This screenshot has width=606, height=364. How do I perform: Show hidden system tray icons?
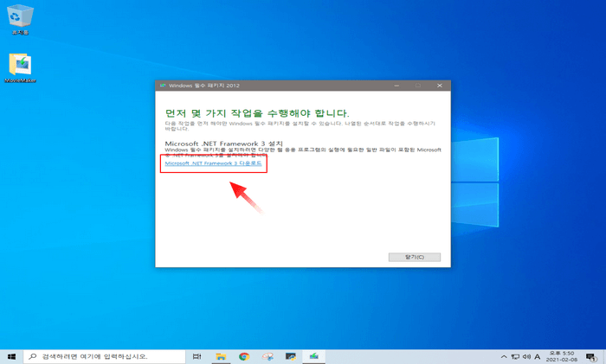coord(504,357)
